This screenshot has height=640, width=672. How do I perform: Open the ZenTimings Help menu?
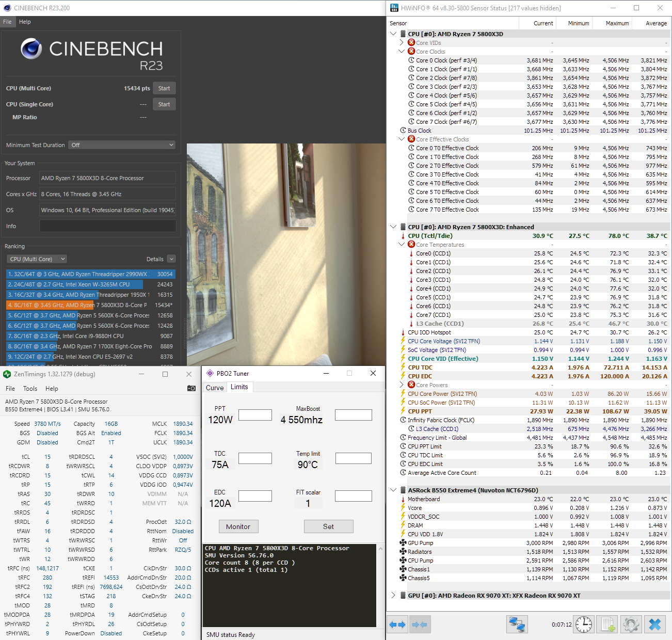52,389
